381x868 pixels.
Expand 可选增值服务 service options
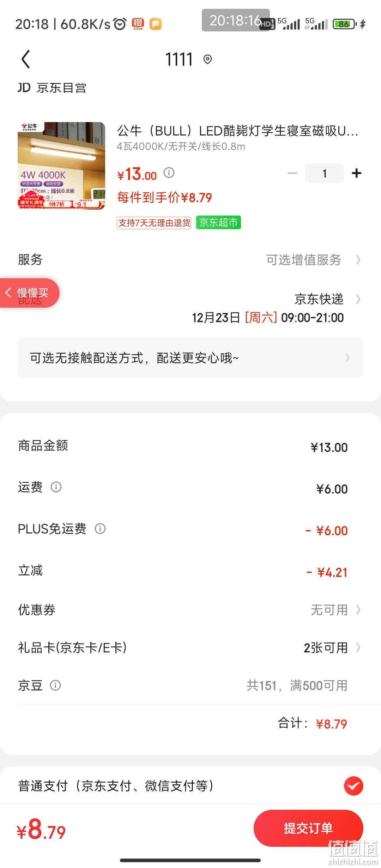pos(313,260)
